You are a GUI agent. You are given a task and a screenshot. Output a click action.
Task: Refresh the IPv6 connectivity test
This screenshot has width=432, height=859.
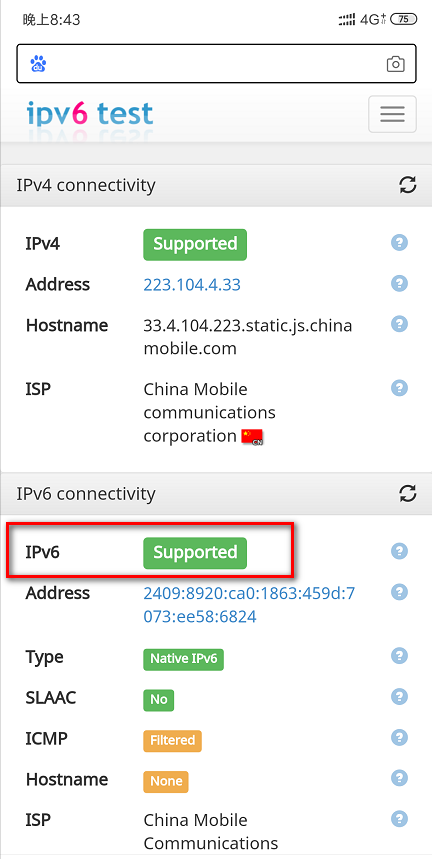coord(407,494)
